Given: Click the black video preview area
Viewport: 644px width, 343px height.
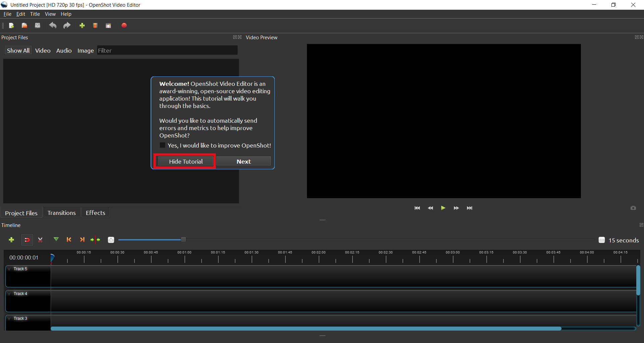Looking at the screenshot, I should click(444, 121).
